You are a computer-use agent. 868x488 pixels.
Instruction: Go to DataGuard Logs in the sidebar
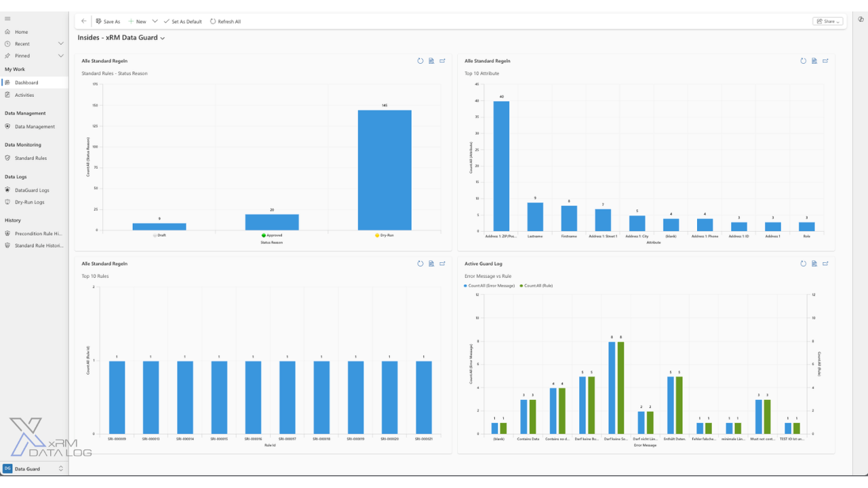coord(32,190)
